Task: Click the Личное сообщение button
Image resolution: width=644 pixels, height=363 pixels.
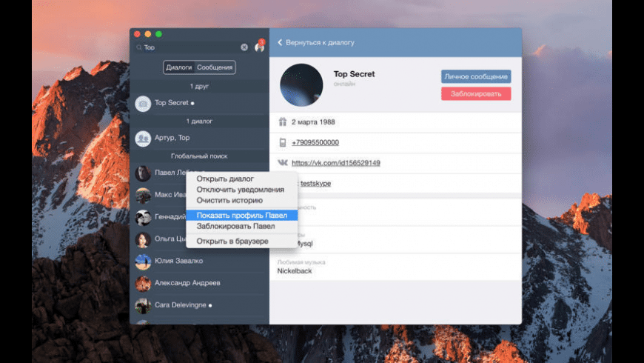Action: (476, 76)
